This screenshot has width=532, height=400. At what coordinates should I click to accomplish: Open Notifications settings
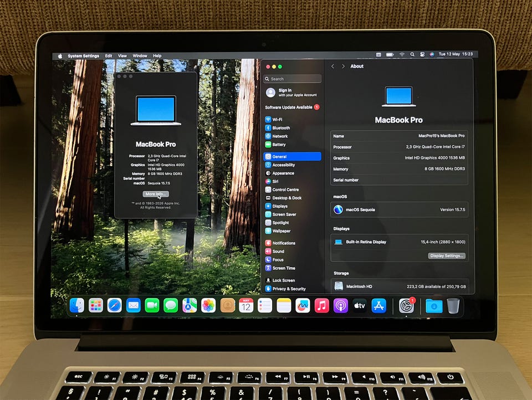click(x=280, y=243)
